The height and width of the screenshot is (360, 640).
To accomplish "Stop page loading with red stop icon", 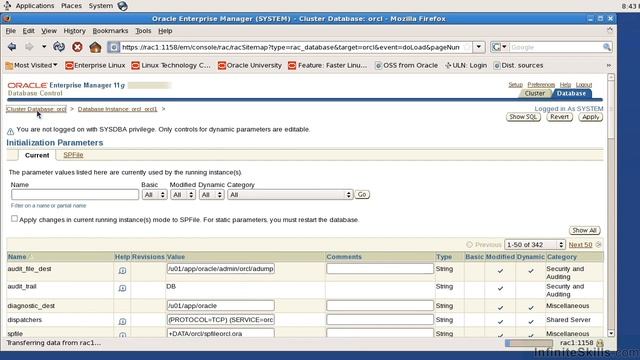I will coord(77,47).
